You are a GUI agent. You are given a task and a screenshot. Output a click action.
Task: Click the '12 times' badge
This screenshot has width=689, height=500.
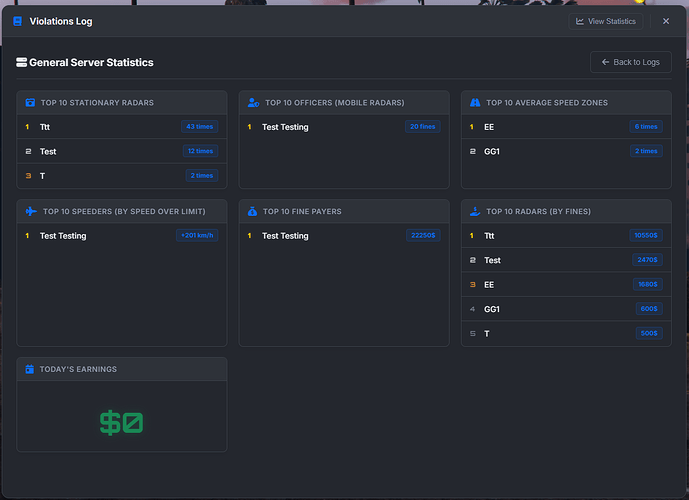(x=200, y=151)
